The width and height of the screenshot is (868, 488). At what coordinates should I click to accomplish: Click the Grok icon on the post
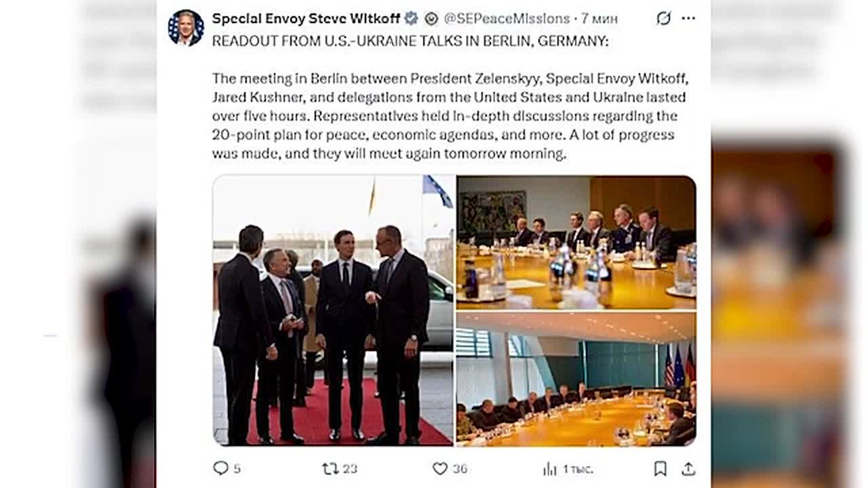coord(663,18)
